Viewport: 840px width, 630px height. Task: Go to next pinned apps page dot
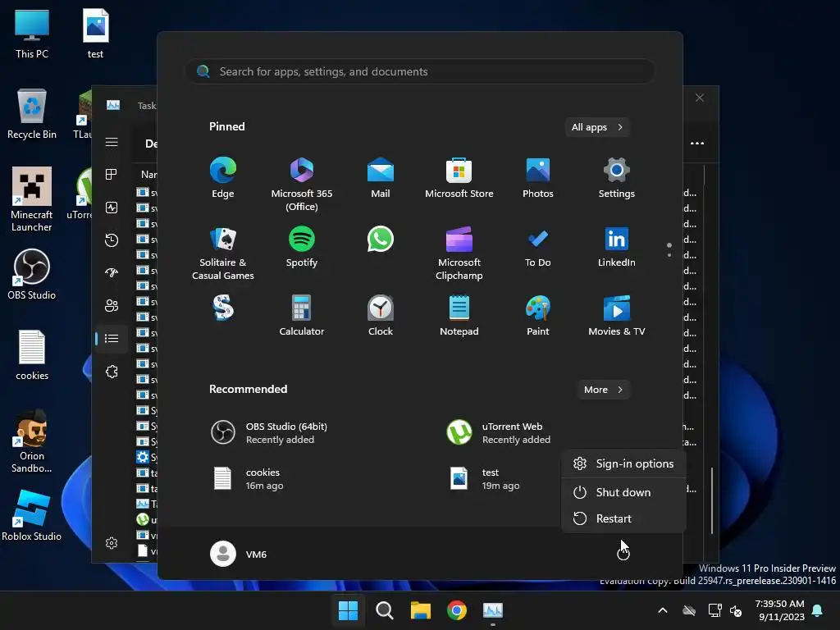[x=669, y=256]
